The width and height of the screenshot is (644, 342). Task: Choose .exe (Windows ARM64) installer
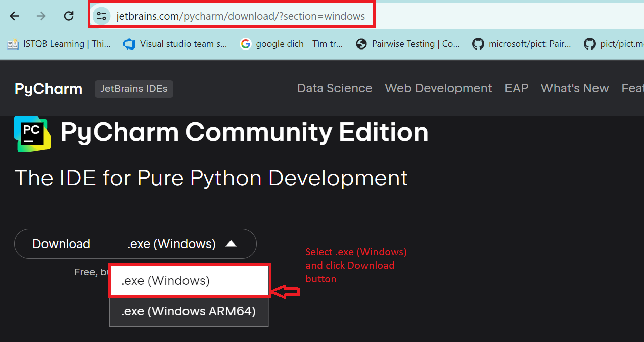pyautogui.click(x=188, y=311)
